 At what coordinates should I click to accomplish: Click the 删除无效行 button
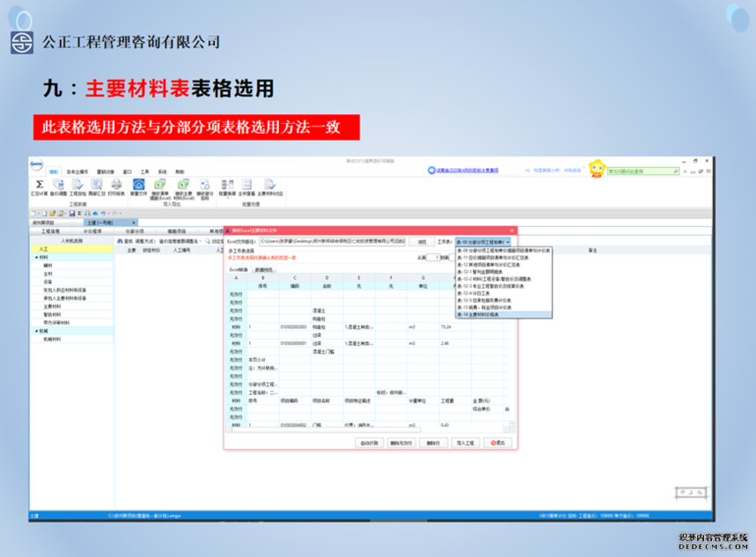pyautogui.click(x=401, y=443)
